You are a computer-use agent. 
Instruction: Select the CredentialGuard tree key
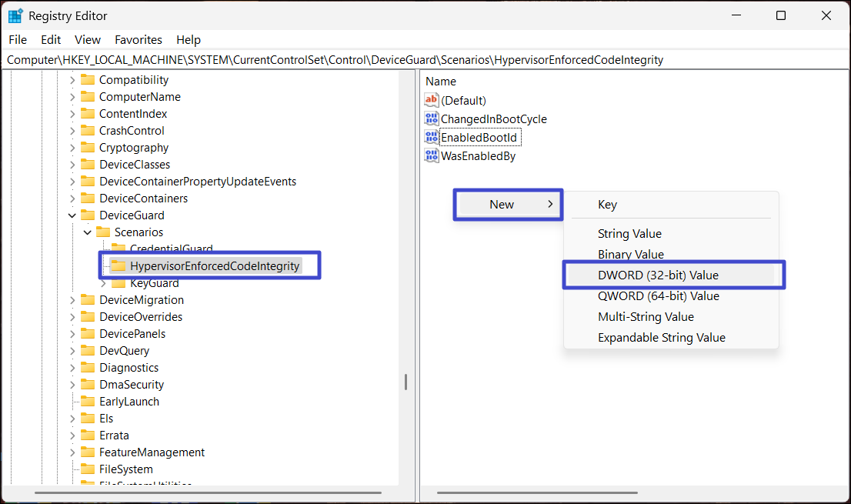pos(171,249)
